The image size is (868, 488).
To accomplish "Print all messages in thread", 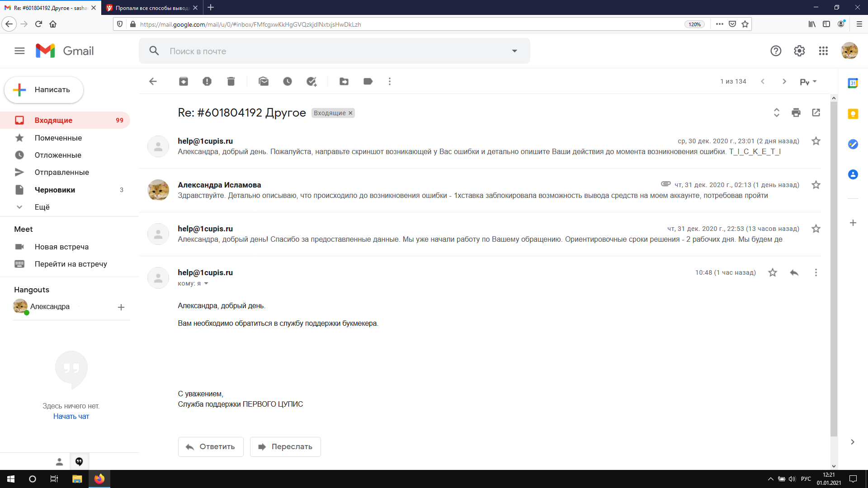I will click(796, 113).
